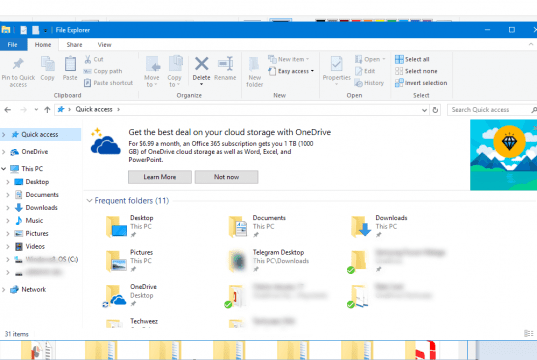Navigate back with the back arrow
The width and height of the screenshot is (537, 360).
click(8, 110)
